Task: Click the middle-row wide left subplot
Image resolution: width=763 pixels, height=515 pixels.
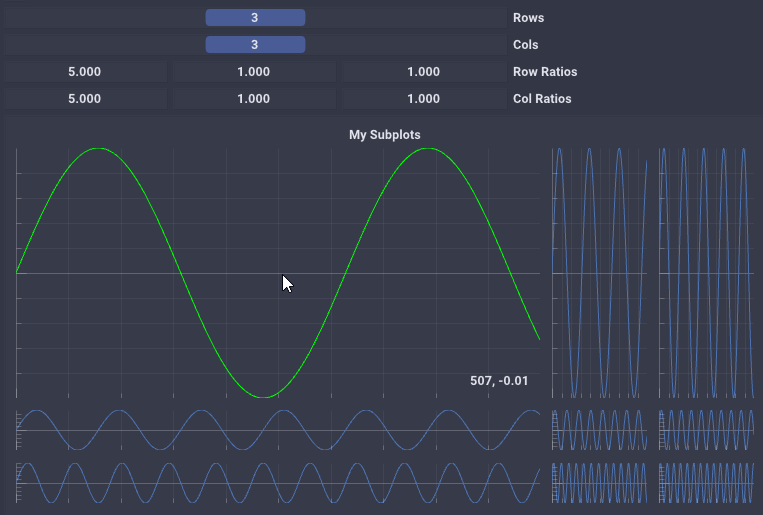Action: tap(278, 430)
